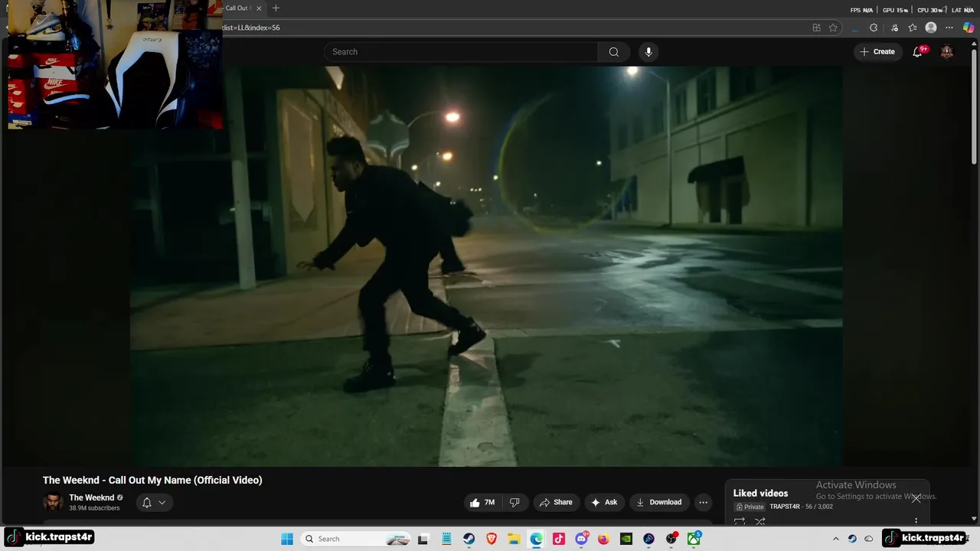Dislike the video with thumbs-down button
Image resolution: width=980 pixels, height=551 pixels.
pyautogui.click(x=514, y=503)
